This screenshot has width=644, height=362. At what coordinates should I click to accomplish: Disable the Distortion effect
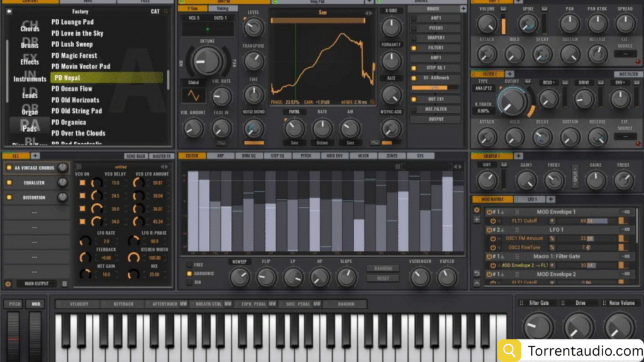coord(9,197)
